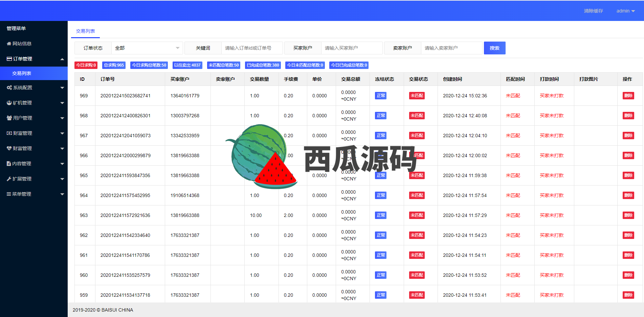Expand the 系统配置 menu arrow
The image size is (644, 317).
[x=62, y=88]
